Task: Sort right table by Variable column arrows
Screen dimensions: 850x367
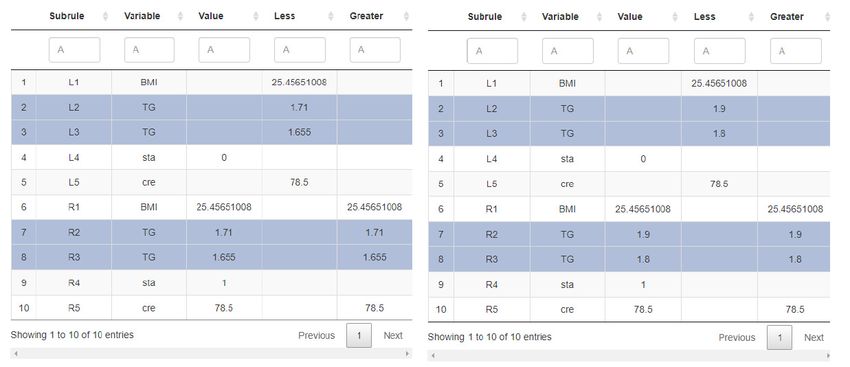Action: [x=599, y=17]
